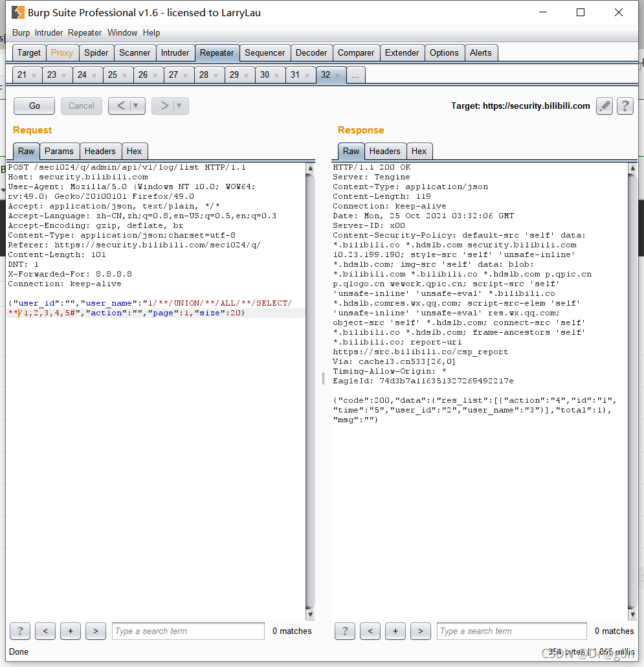Switch to the Extender tab
644x667 pixels.
pyautogui.click(x=402, y=52)
